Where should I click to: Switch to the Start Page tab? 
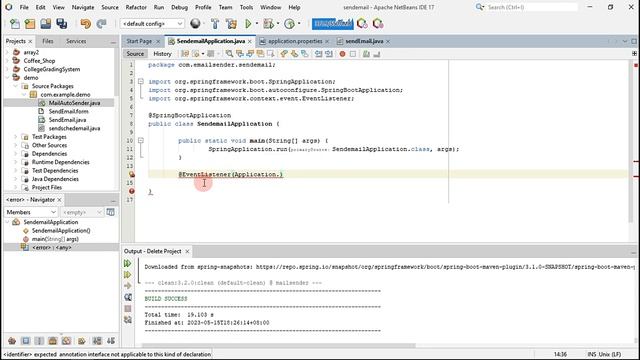click(x=139, y=41)
